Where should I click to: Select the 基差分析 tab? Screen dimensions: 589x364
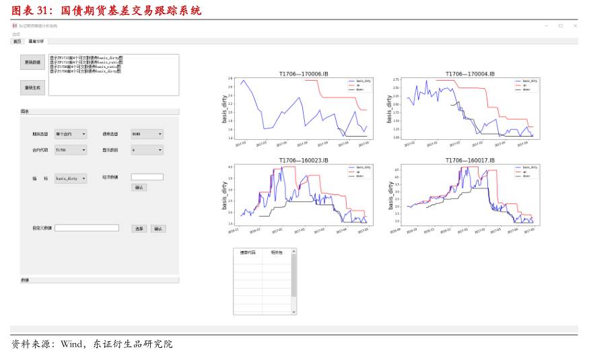(36, 41)
